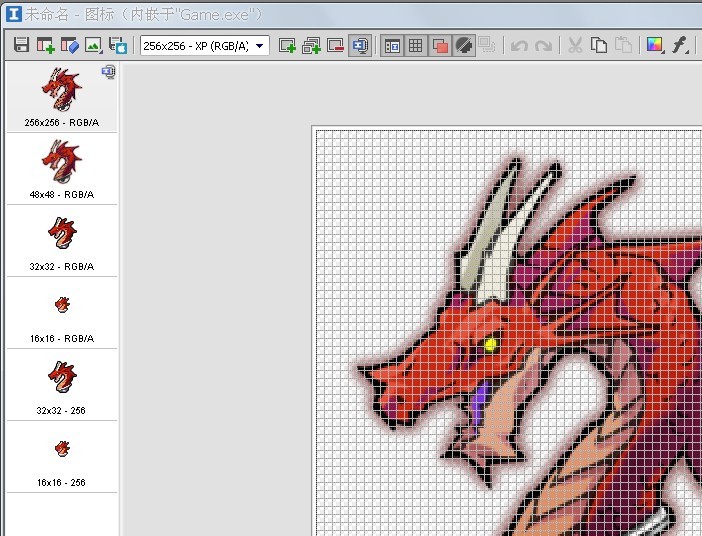Click the new icon with blue cube button

click(x=69, y=45)
